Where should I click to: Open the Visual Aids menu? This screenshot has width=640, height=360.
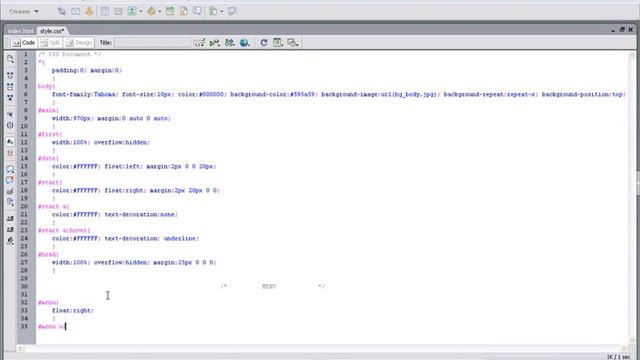tap(293, 42)
